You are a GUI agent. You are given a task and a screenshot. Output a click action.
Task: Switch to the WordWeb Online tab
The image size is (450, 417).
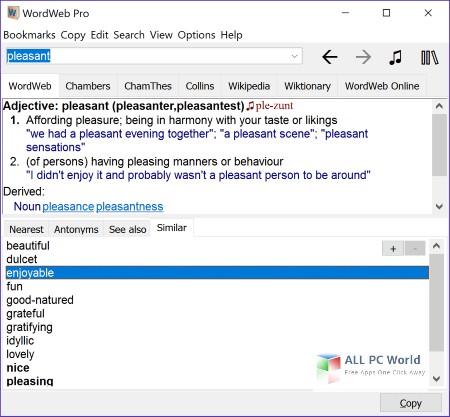click(382, 86)
